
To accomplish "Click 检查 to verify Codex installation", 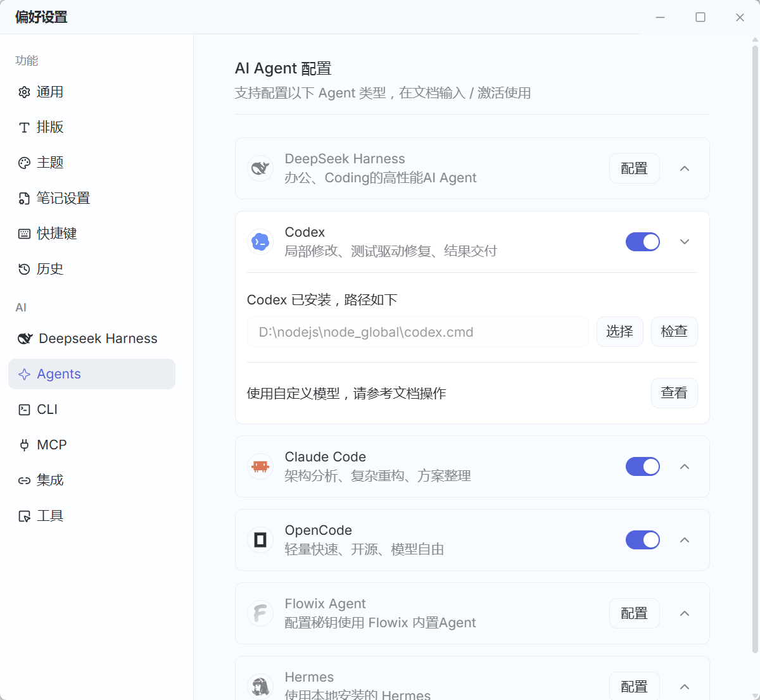I will [674, 332].
